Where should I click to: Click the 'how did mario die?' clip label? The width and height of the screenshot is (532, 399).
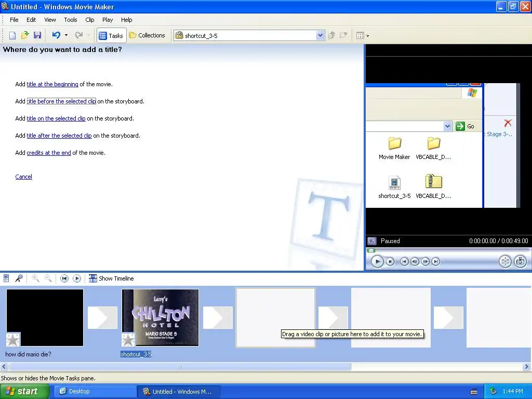[28, 354]
